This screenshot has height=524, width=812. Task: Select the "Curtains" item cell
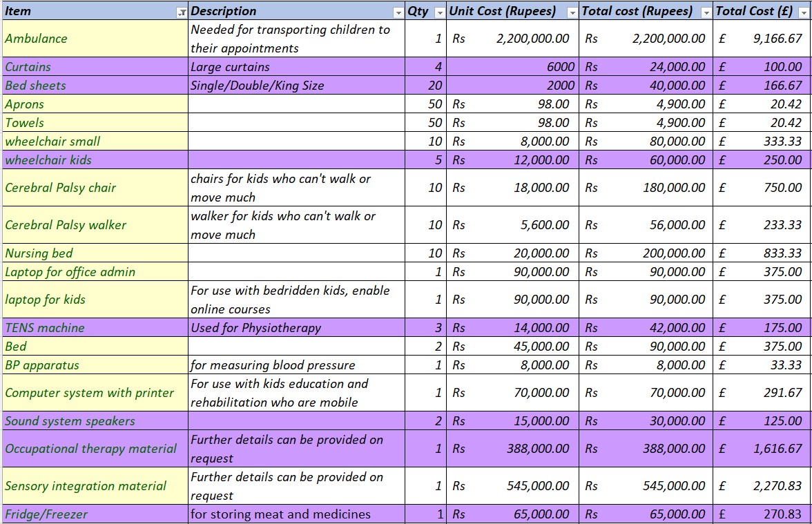click(x=95, y=67)
